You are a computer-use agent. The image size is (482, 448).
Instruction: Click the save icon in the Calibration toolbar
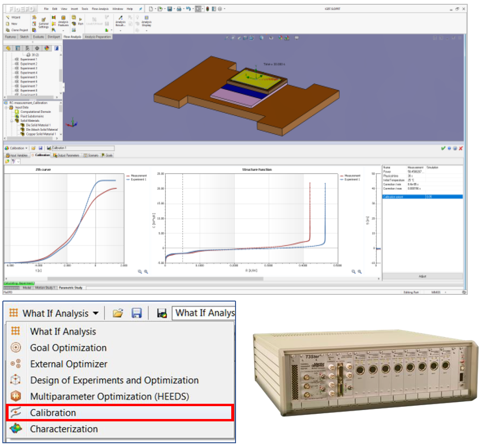[40, 148]
